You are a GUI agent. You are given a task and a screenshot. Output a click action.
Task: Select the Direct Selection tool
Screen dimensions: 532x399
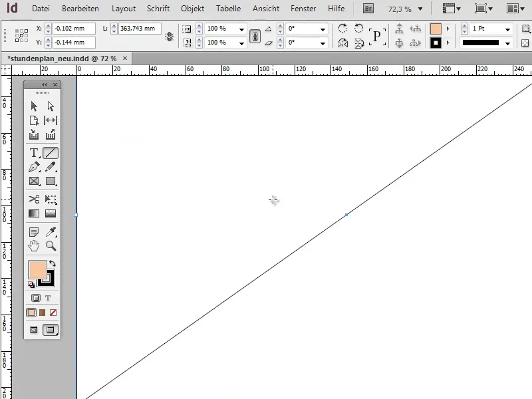click(x=51, y=106)
